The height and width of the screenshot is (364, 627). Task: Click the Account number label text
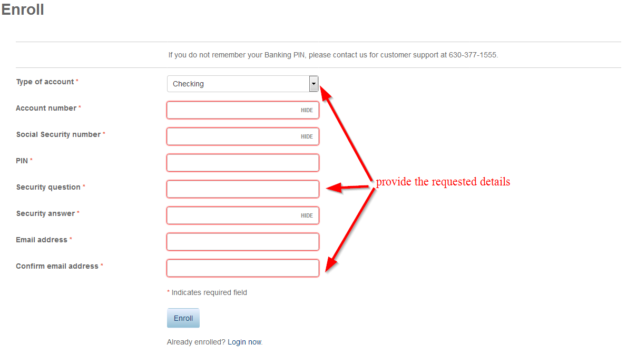pos(46,108)
